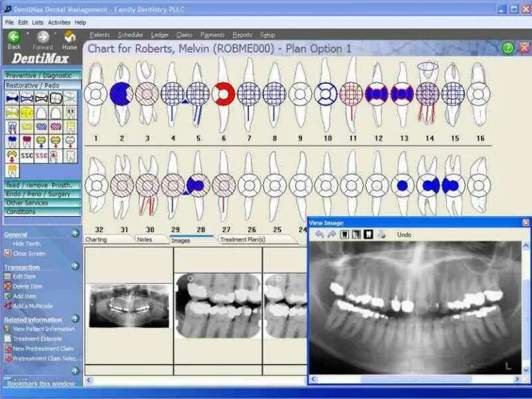Expand the Conditions category

(x=42, y=211)
